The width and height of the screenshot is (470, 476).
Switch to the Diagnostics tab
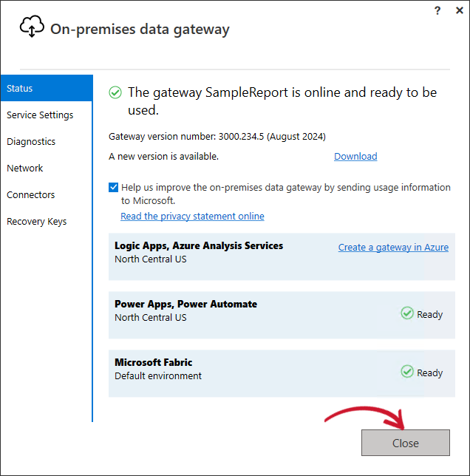coord(31,142)
